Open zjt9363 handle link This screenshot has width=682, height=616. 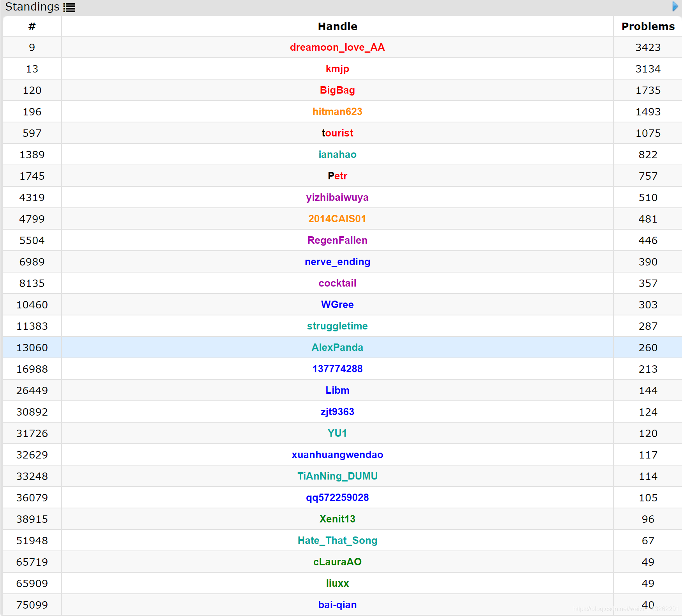(337, 412)
